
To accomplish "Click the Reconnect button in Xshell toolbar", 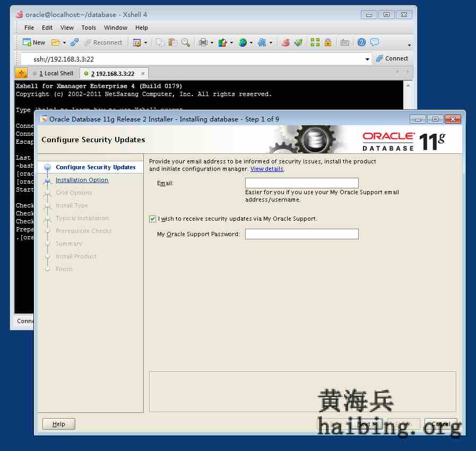I will [103, 42].
